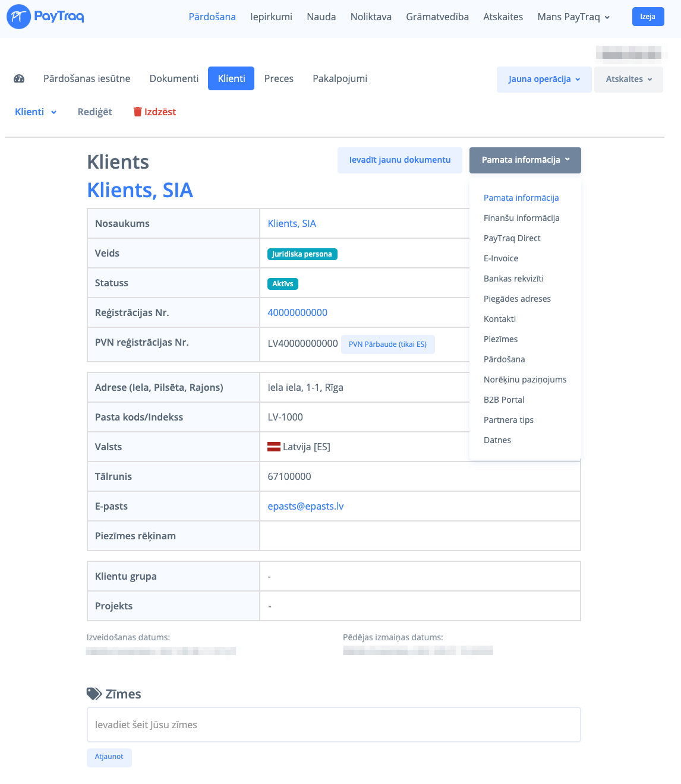Image resolution: width=681 pixels, height=784 pixels.
Task: Select B2B Portal menu entry
Action: point(504,400)
